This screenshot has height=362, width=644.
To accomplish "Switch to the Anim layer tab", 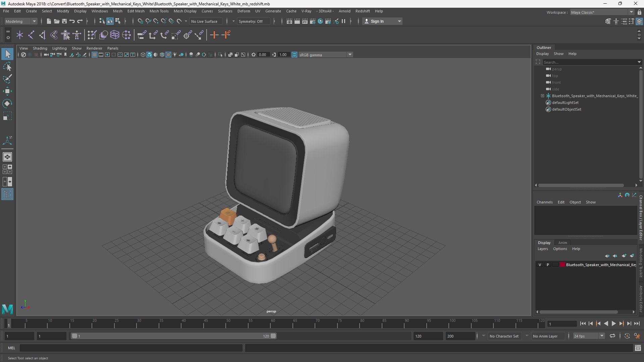I will coord(562,243).
